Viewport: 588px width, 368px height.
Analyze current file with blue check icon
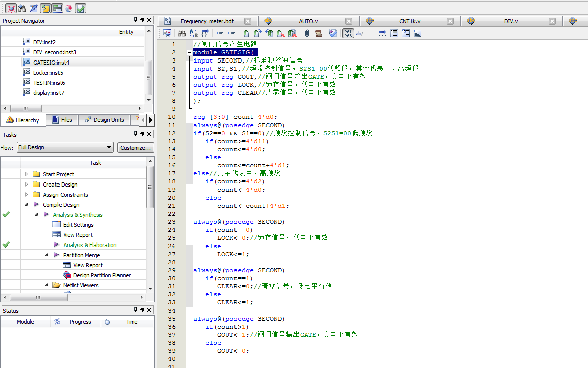click(332, 33)
